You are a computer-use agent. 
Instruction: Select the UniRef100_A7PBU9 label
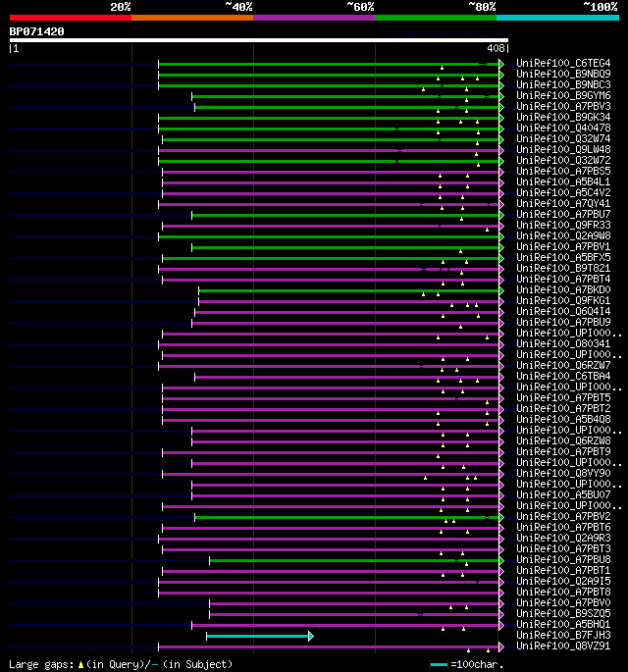(563, 322)
